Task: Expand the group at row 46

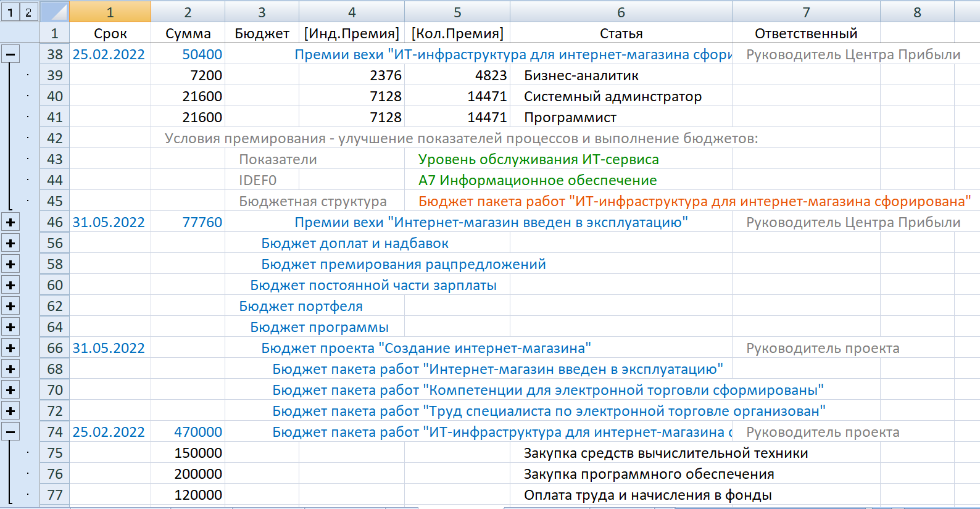Action: (x=10, y=222)
